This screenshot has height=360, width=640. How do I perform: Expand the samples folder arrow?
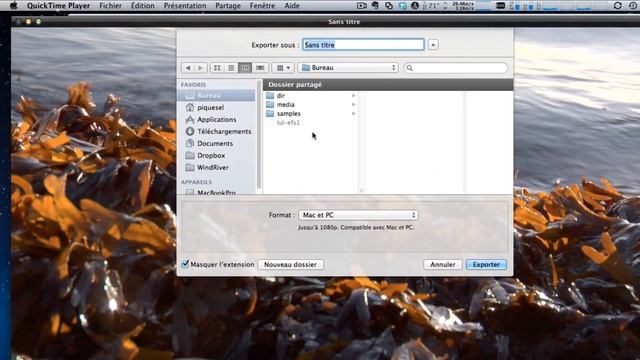pos(353,113)
